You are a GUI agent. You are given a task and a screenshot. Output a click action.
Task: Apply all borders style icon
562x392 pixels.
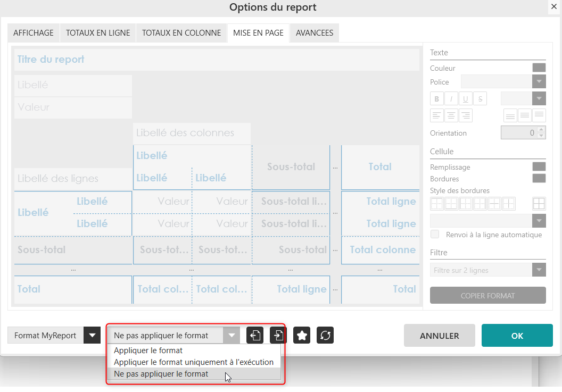[x=539, y=203]
